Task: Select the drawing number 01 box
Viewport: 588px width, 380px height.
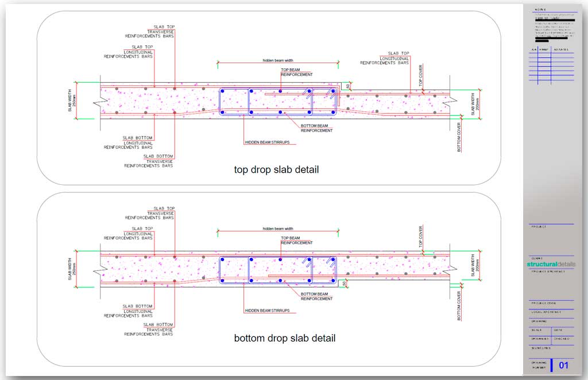Action: (563, 365)
